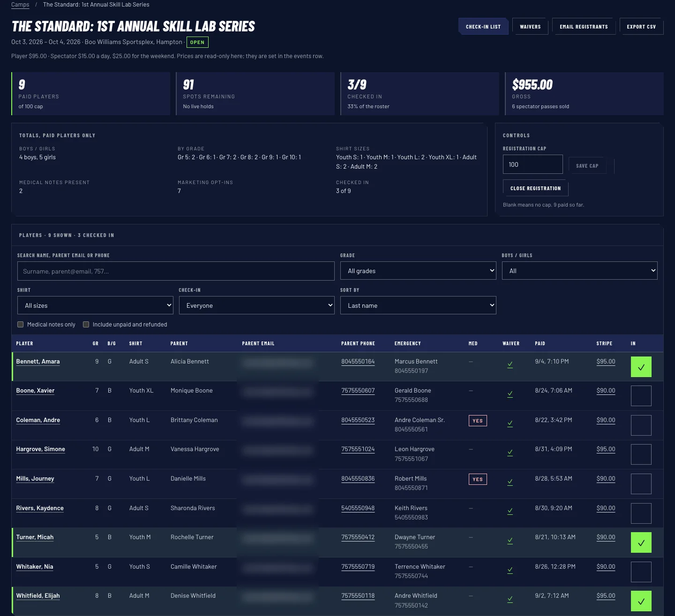The image size is (675, 616).
Task: Open Whitfield, Elijah player link
Action: [38, 596]
